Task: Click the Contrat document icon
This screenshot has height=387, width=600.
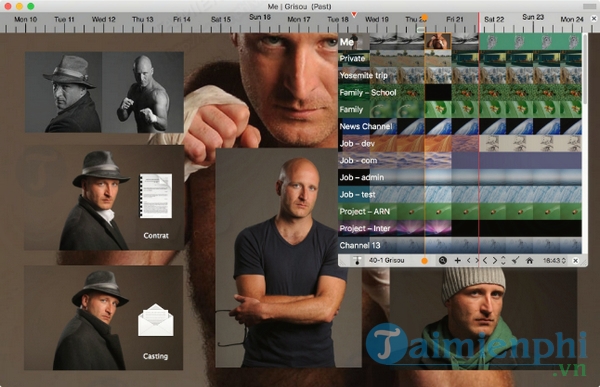Action: click(156, 196)
